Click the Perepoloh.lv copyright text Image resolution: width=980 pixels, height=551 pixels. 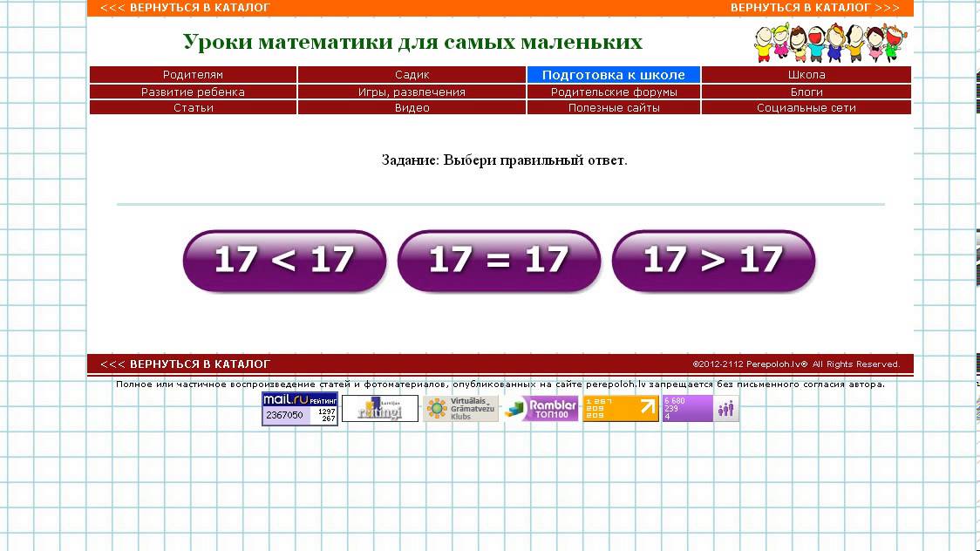coord(796,364)
